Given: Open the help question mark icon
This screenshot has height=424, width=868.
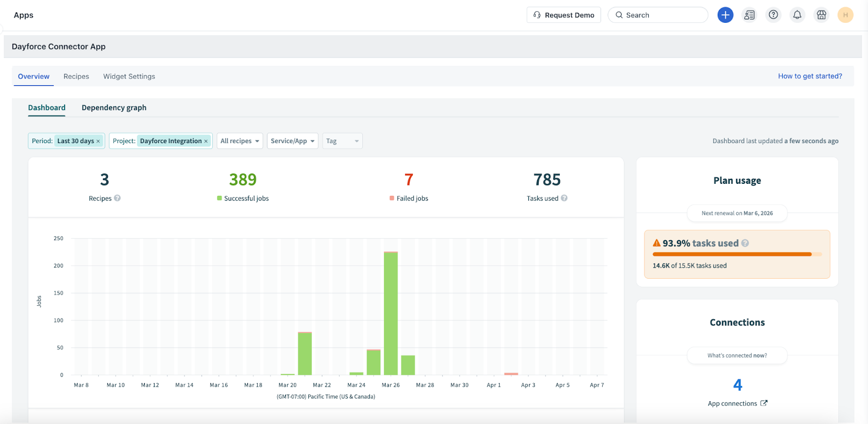Looking at the screenshot, I should tap(774, 15).
